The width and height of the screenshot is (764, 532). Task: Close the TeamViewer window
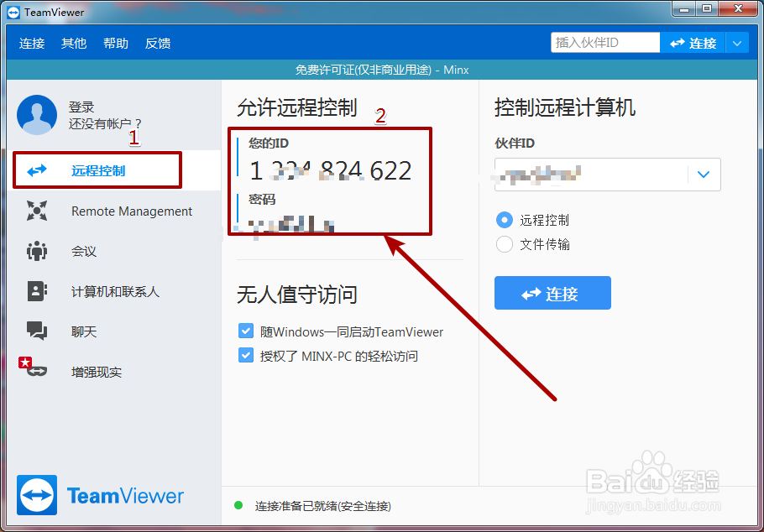[x=738, y=8]
